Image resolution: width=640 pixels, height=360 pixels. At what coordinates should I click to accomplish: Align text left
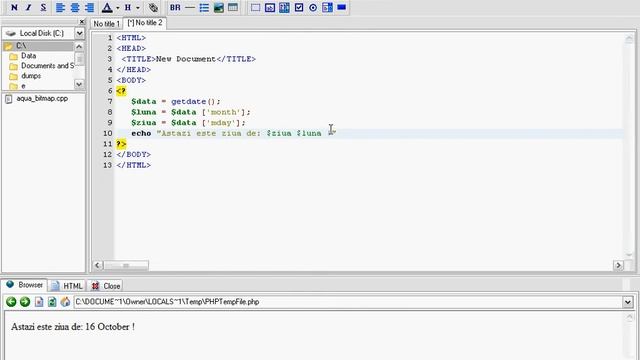[x=60, y=7]
